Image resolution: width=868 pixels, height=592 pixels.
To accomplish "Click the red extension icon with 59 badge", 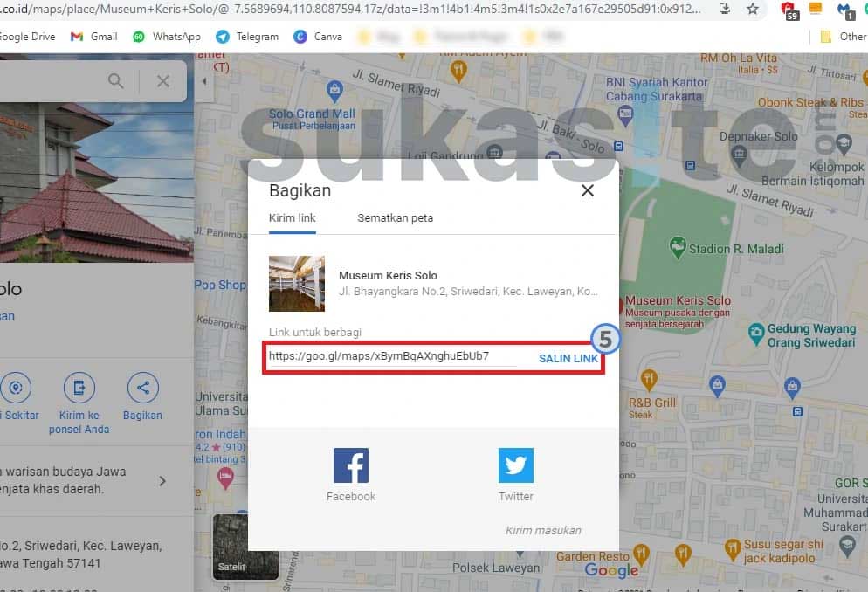I will pyautogui.click(x=789, y=10).
